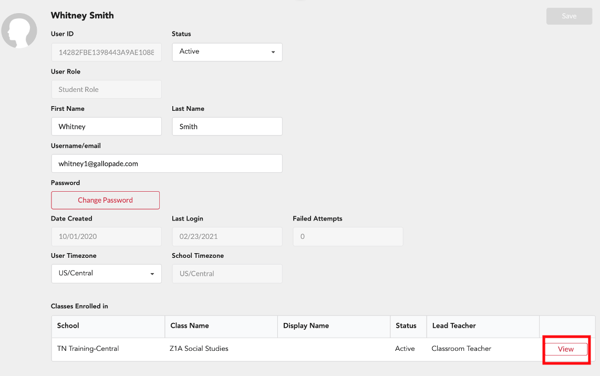Click the School column header
The height and width of the screenshot is (376, 600).
[x=108, y=326]
